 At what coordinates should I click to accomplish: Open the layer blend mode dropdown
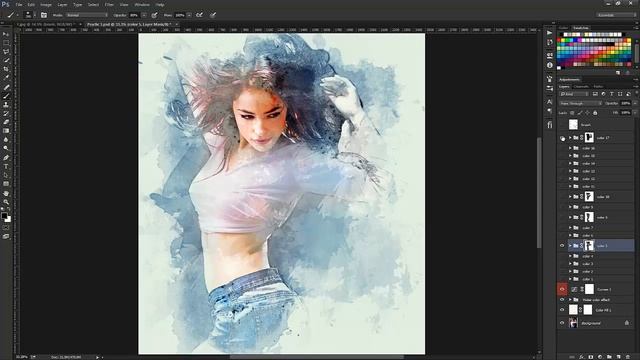coord(580,103)
